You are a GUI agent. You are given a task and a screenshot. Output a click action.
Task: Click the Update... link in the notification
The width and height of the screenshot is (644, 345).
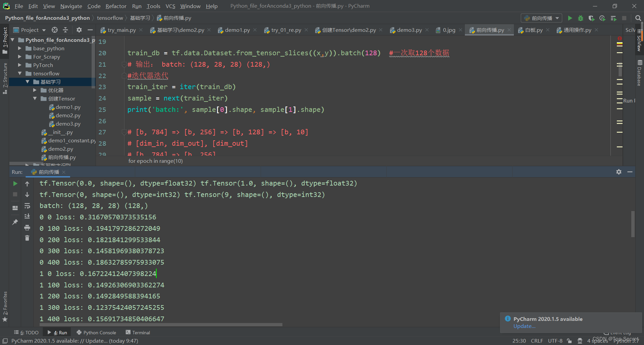524,326
